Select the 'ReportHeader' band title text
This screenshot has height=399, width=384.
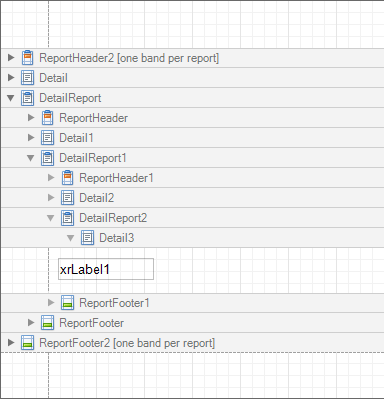point(93,118)
